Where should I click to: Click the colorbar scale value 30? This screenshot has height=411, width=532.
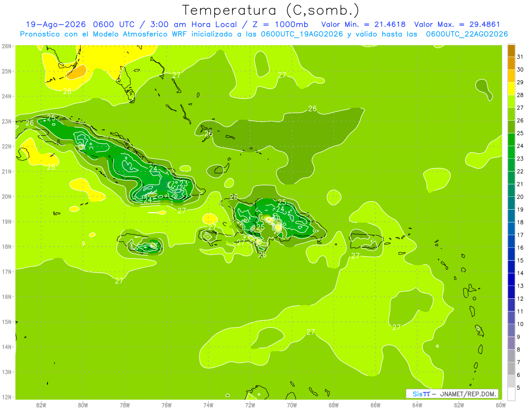click(520, 70)
